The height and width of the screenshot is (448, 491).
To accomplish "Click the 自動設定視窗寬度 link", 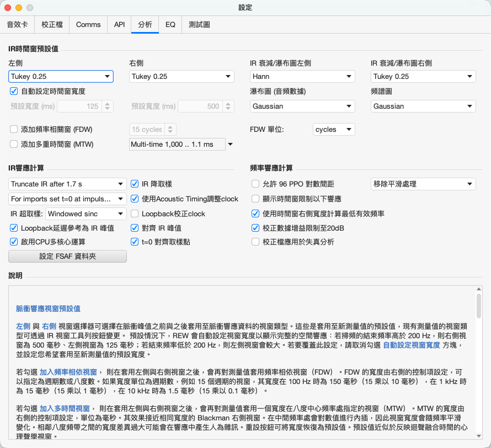I will click(412, 345).
